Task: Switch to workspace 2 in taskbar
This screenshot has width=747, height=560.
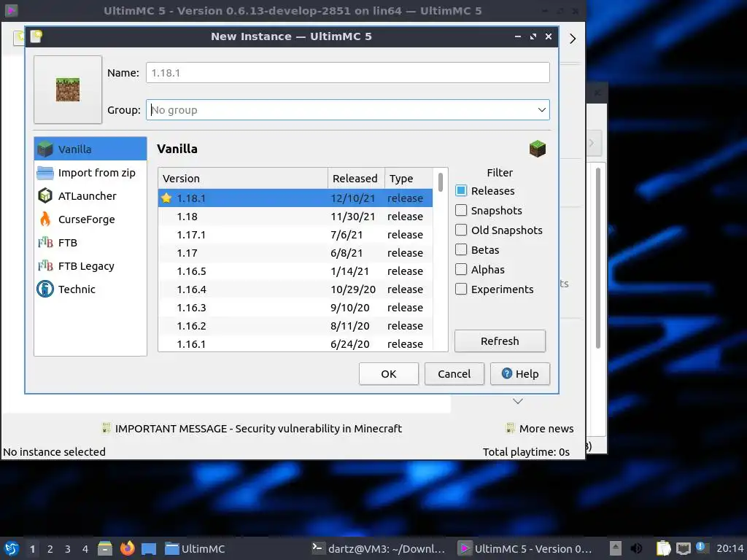Action: coord(50,549)
